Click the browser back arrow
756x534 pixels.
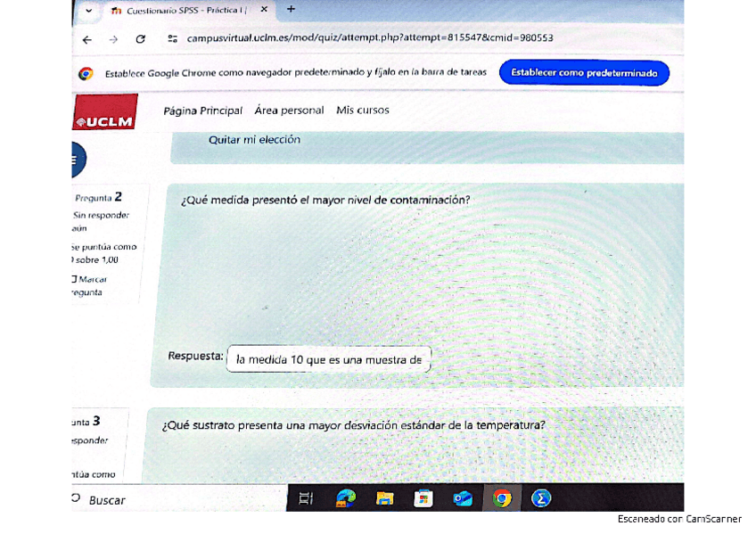pos(86,39)
